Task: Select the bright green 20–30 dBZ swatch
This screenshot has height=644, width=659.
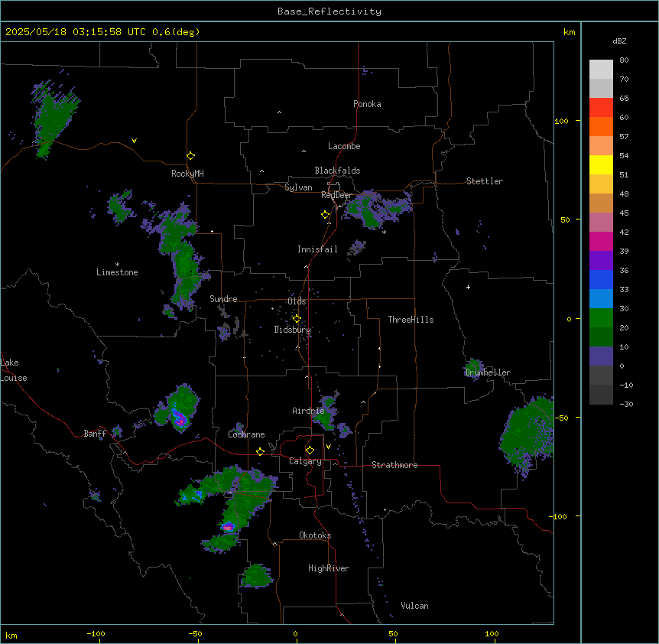Action: (601, 318)
